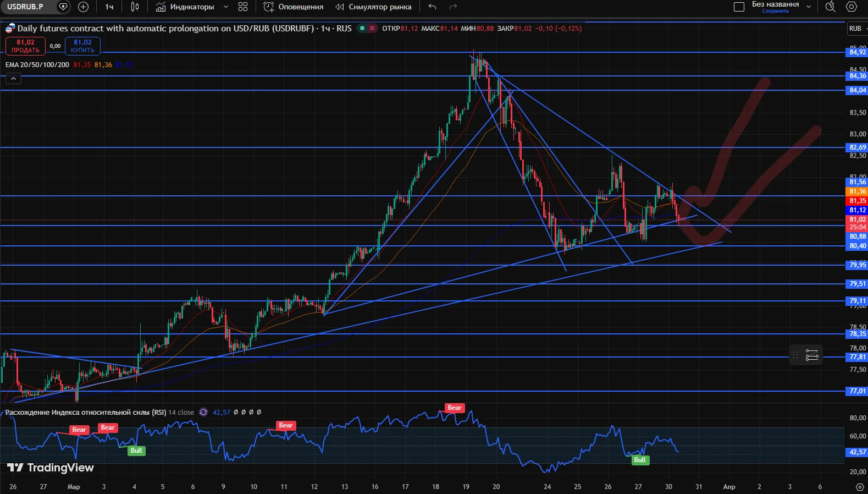
Task: Click the current price label 81,02 on scale
Action: (x=857, y=219)
